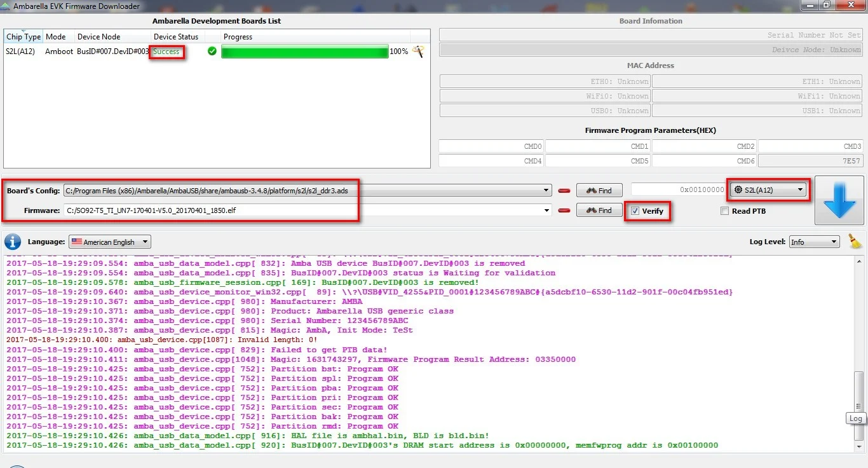This screenshot has width=868, height=468.
Task: Click the Device Node: Unknown field
Action: [x=651, y=50]
